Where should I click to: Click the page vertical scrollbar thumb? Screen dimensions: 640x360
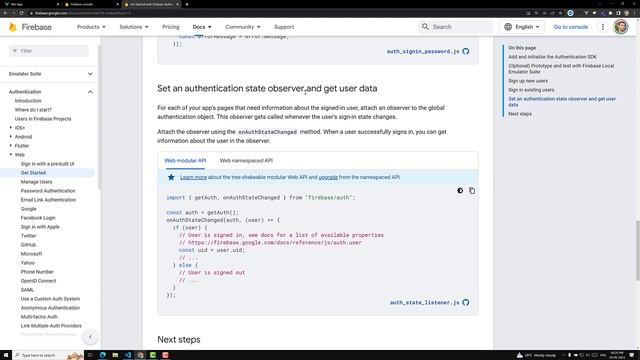(637, 251)
